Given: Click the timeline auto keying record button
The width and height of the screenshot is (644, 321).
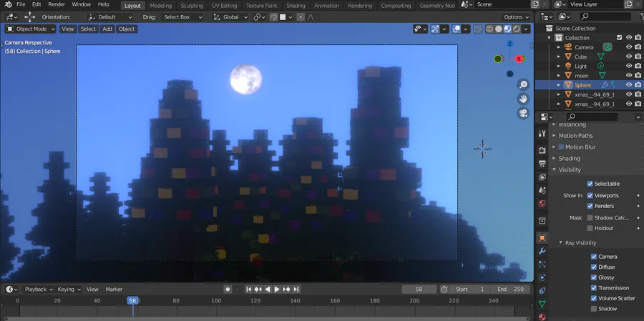Looking at the screenshot, I should click(228, 290).
